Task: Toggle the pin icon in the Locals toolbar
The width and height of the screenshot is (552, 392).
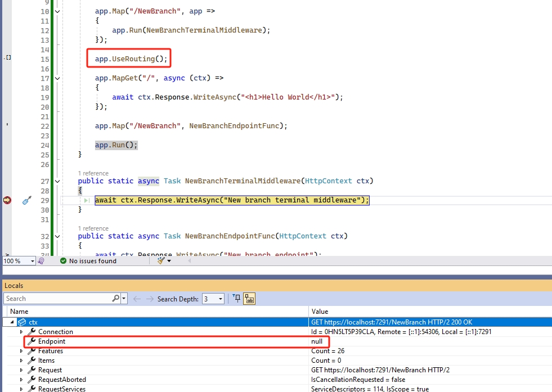Action: [236, 298]
